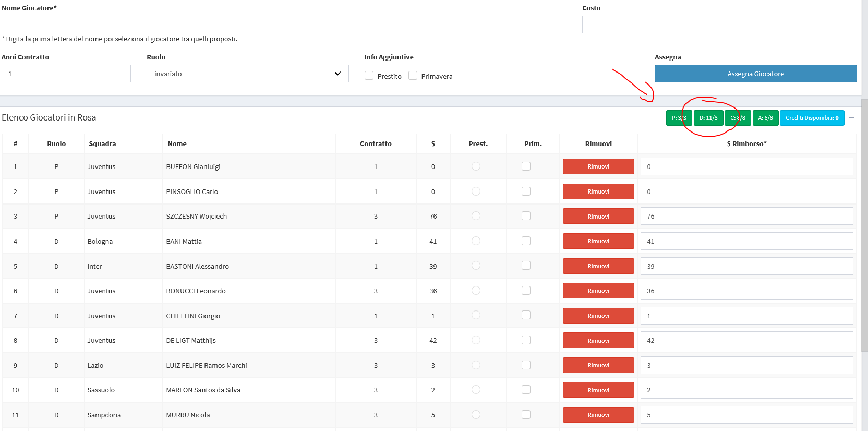Enable the Prestito checkbox
Viewport: 868px width, 431px height.
tap(369, 76)
